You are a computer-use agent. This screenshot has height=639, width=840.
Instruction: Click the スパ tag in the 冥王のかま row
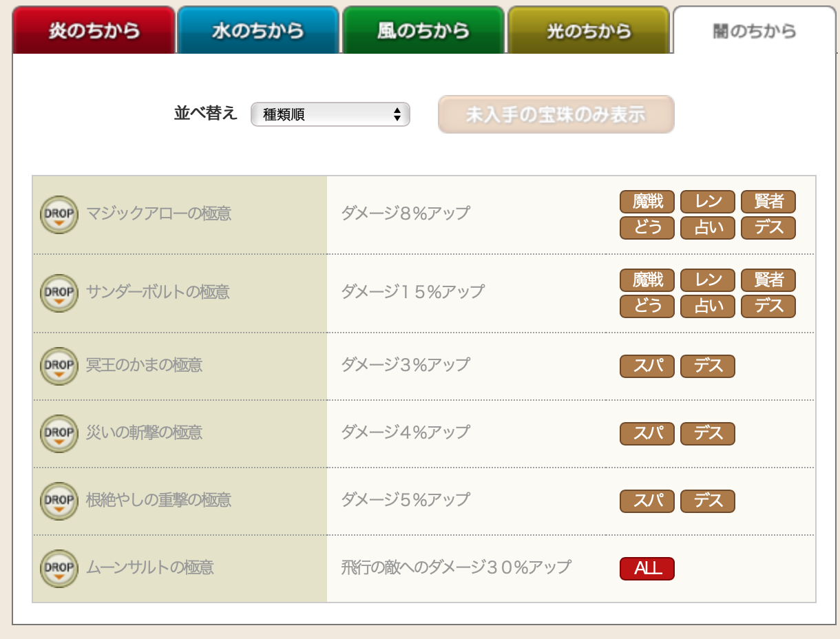click(647, 366)
